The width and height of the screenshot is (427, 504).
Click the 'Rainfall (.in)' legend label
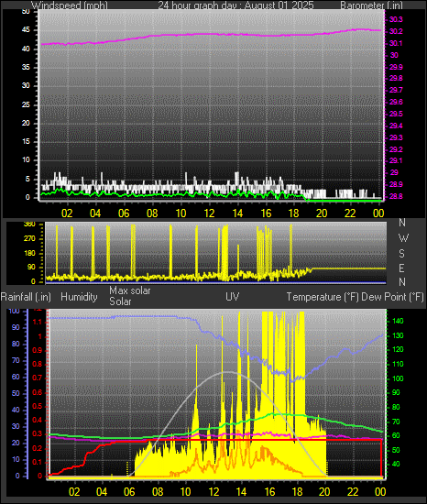coord(26,297)
